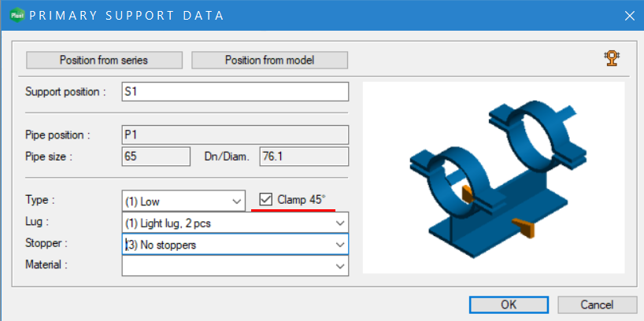Screen dimensions: 644x321
Task: Click the dialog title bar text
Action: click(x=126, y=15)
